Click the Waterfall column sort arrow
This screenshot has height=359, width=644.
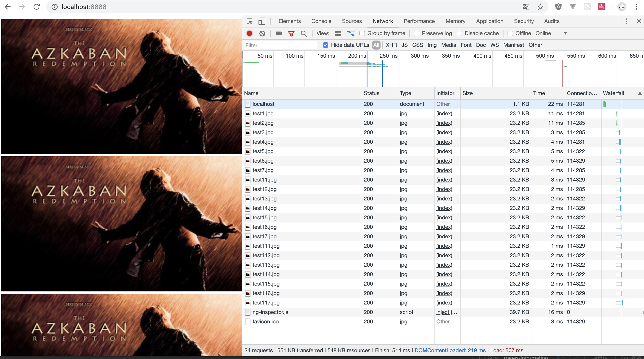[639, 93]
